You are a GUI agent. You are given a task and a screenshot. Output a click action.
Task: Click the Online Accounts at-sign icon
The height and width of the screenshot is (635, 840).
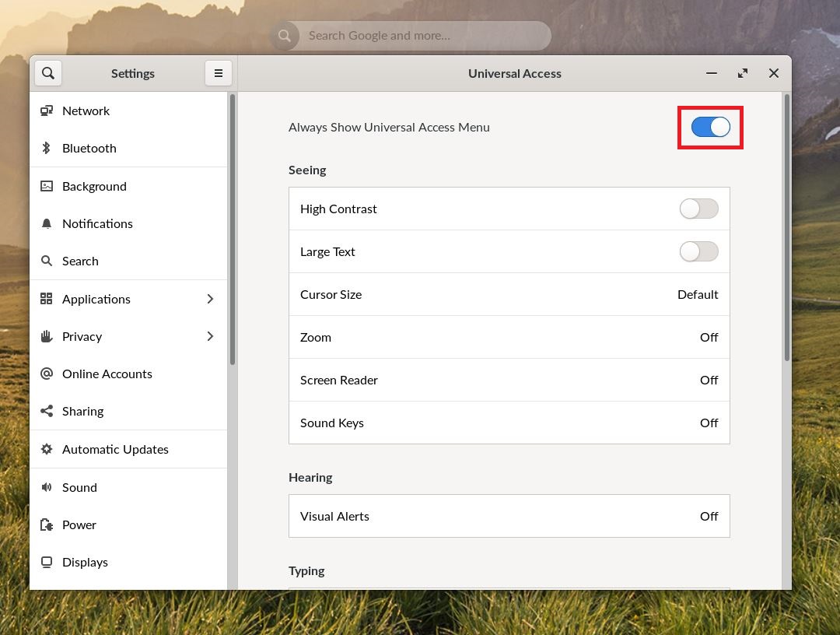pyautogui.click(x=47, y=374)
